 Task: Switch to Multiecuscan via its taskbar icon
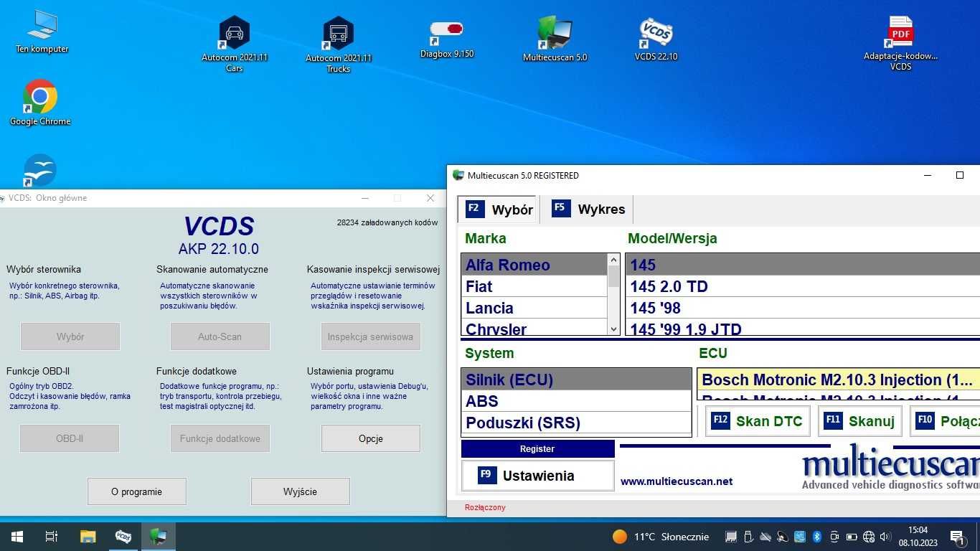coord(158,536)
